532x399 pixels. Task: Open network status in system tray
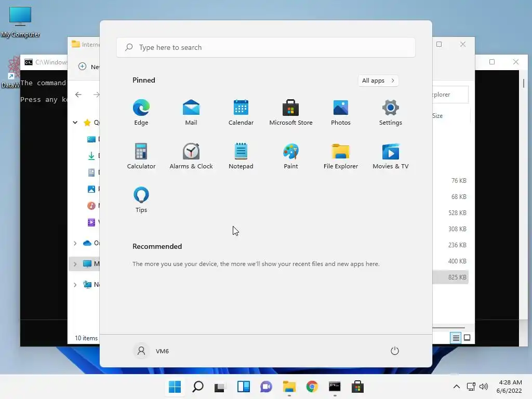(x=471, y=387)
